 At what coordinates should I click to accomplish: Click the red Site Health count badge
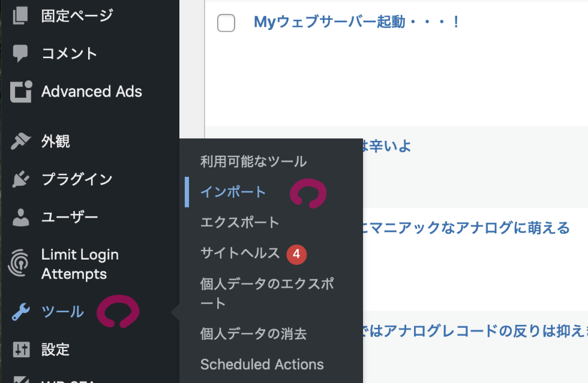[296, 254]
